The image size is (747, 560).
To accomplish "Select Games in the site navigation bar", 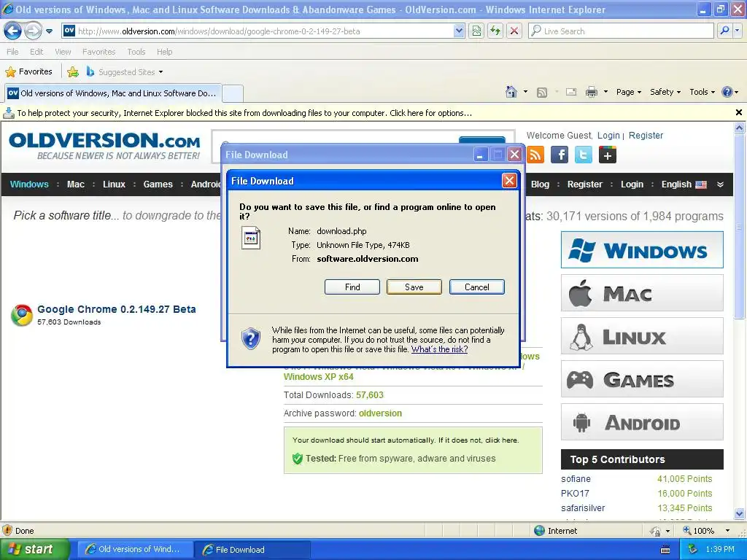I will (158, 184).
